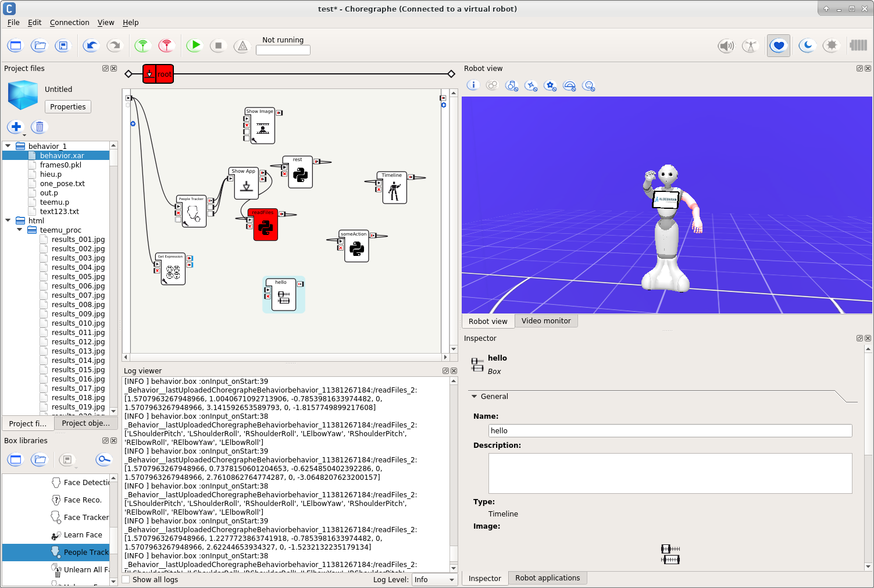This screenshot has width=874, height=588.
Task: Enable the Show all logs checkbox
Action: pyautogui.click(x=126, y=579)
